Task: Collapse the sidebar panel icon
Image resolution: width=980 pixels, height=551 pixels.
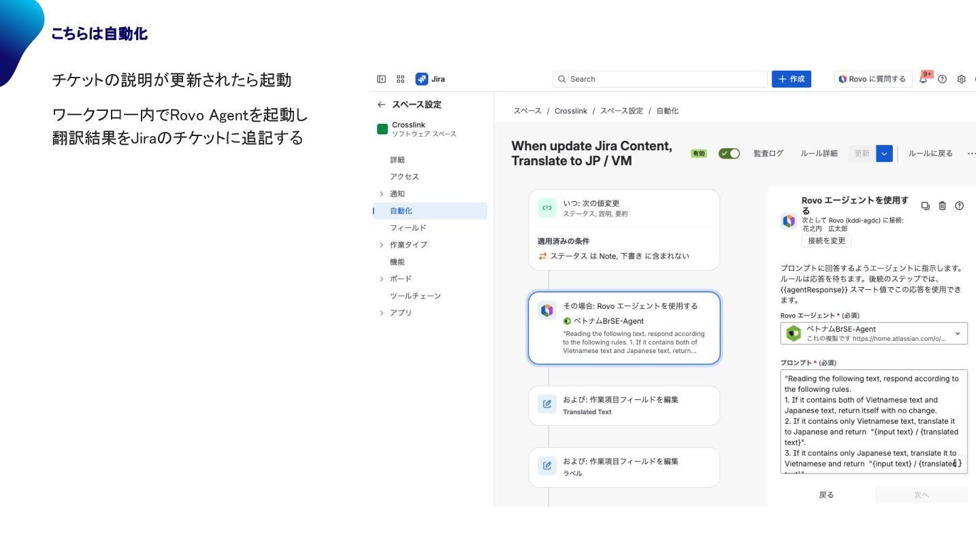Action: (381, 79)
